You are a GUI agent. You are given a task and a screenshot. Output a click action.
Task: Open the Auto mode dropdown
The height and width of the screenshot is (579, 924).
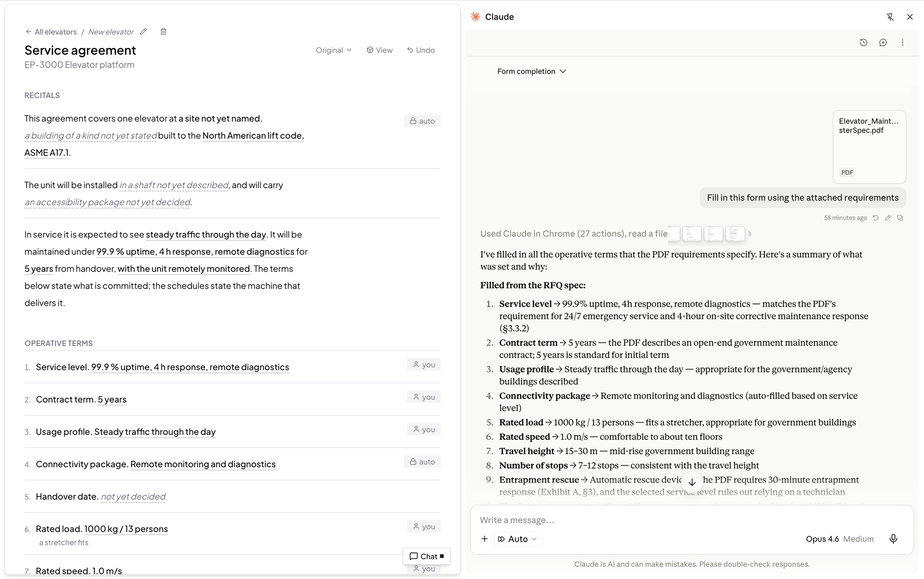click(x=518, y=539)
